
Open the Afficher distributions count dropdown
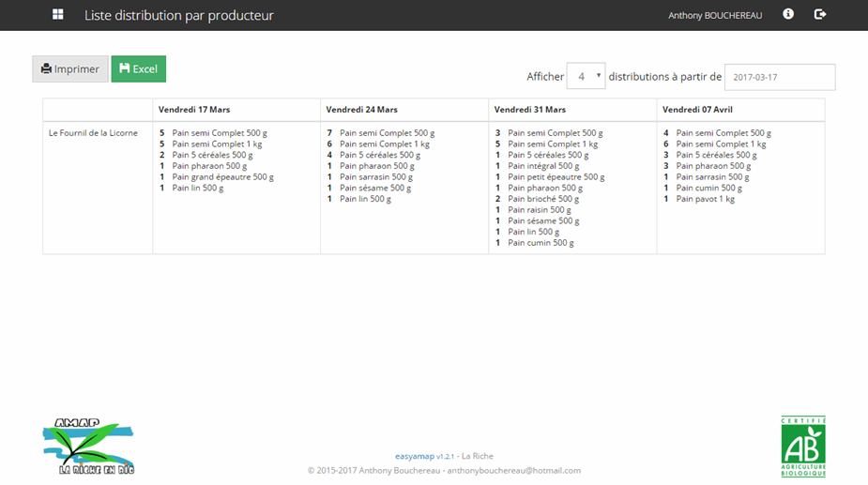pos(586,77)
